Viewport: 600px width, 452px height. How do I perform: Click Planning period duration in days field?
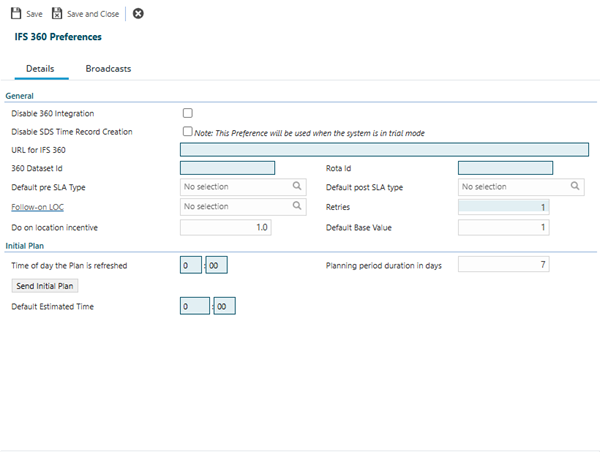[504, 264]
